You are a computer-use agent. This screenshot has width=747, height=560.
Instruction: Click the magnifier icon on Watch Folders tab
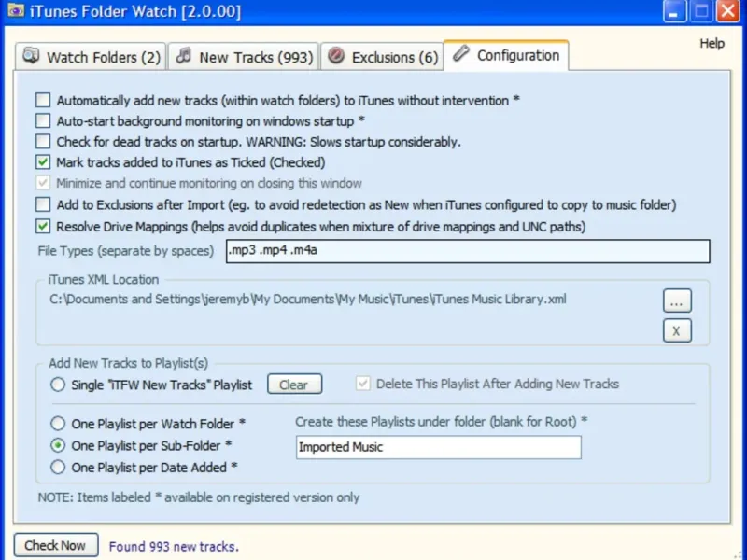[31, 55]
